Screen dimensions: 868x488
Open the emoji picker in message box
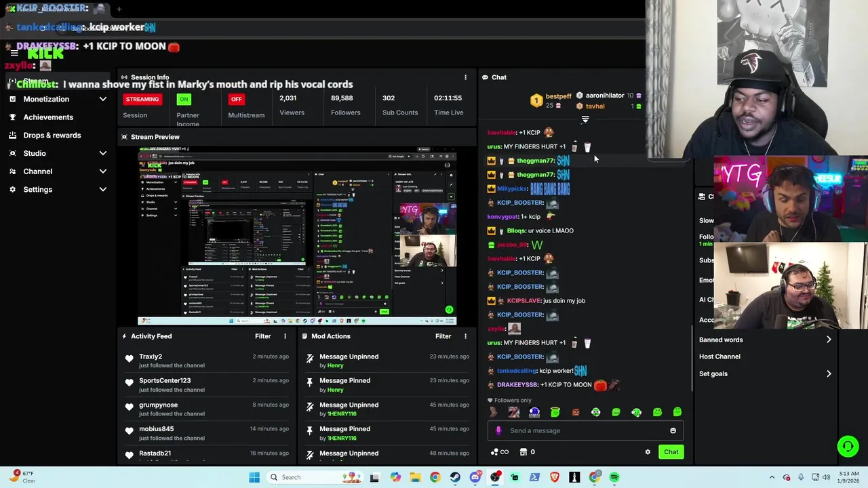[673, 430]
